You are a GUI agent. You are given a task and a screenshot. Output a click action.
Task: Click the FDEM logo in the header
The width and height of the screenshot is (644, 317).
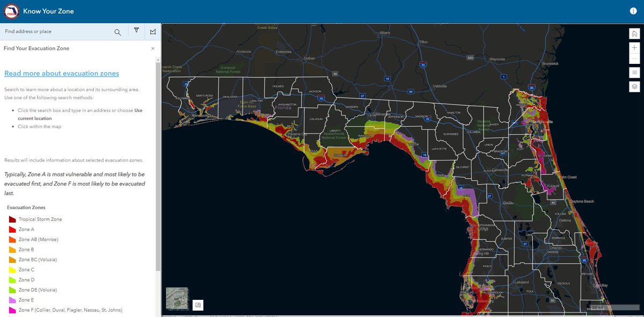coord(11,10)
